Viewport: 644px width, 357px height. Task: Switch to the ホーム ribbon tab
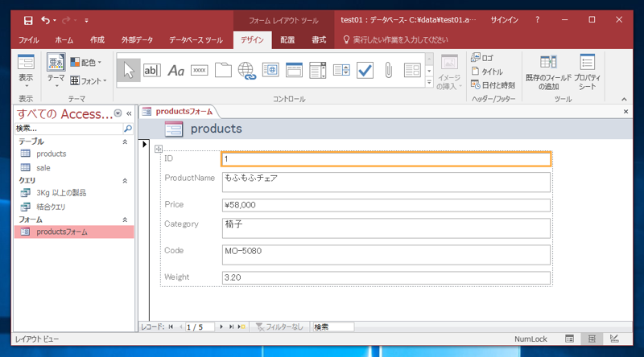[x=64, y=40]
